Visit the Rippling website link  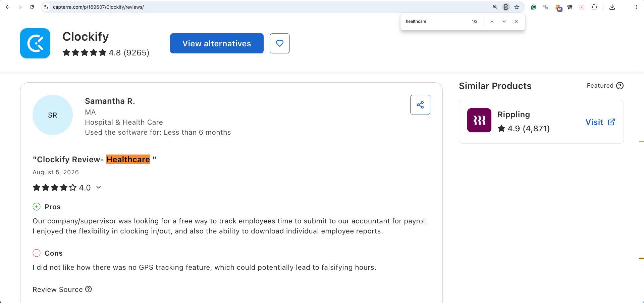pyautogui.click(x=600, y=122)
